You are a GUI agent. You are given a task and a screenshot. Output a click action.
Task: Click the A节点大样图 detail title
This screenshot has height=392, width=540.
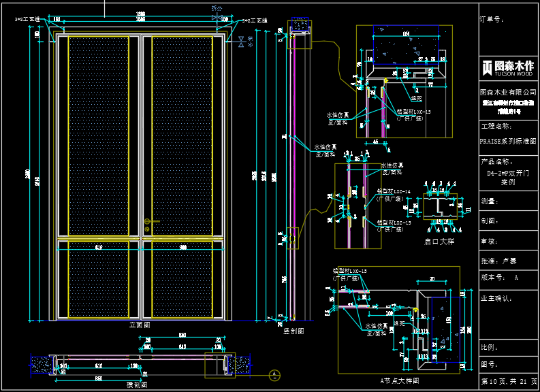tap(400, 380)
